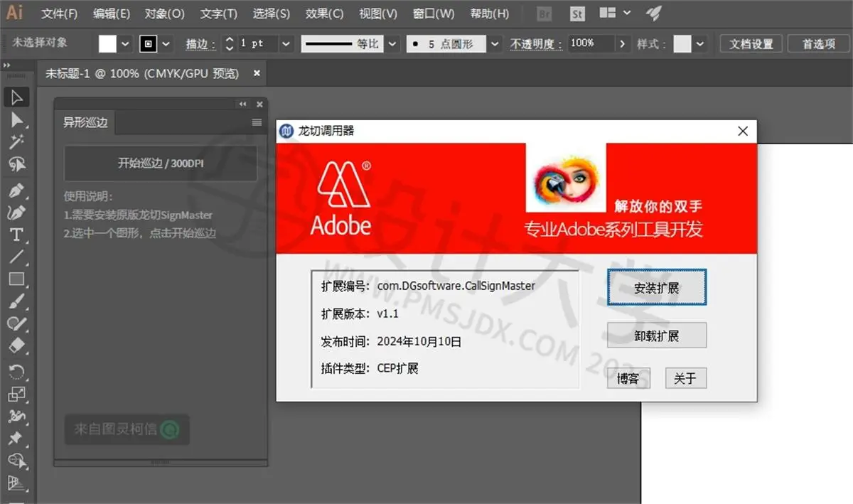Activate the Curvature tool
This screenshot has height=504, width=853.
tap(16, 212)
